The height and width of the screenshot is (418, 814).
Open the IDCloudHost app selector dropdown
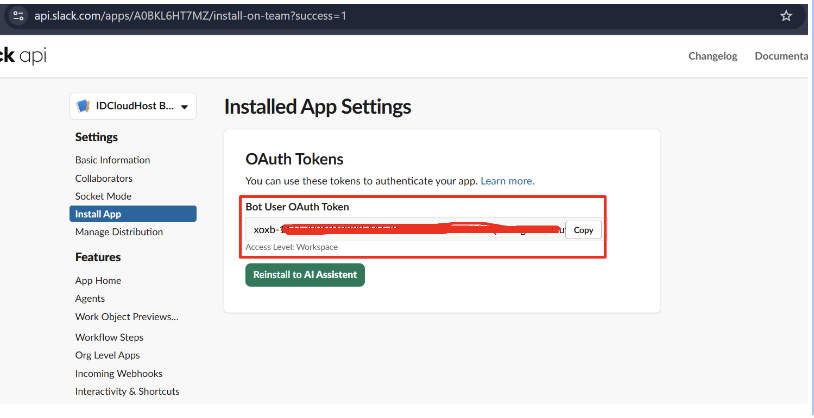point(133,106)
